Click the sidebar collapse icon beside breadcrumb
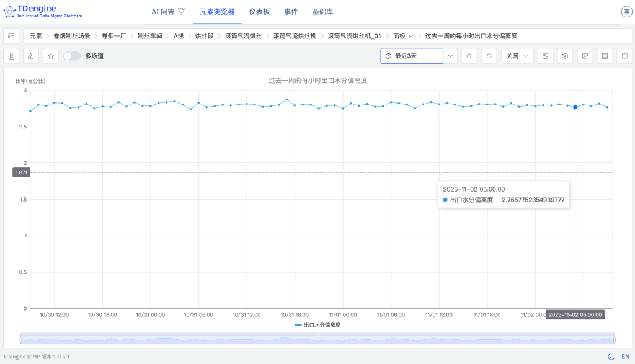Image resolution: width=635 pixels, height=364 pixels. point(10,35)
